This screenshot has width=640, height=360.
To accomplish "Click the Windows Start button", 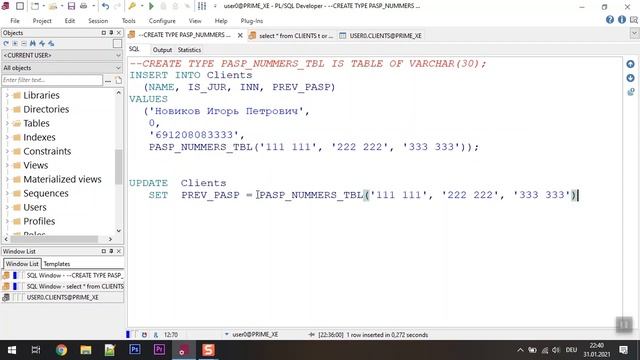I will click(12, 350).
